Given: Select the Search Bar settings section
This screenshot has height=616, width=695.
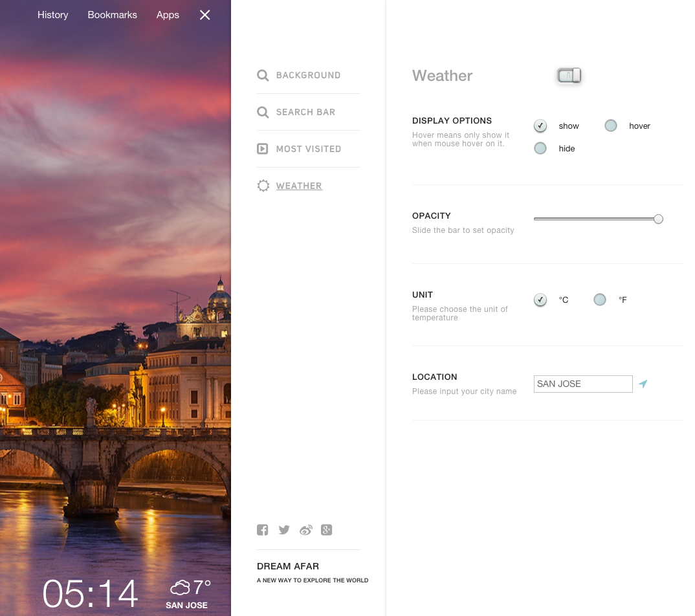Looking at the screenshot, I should click(305, 112).
